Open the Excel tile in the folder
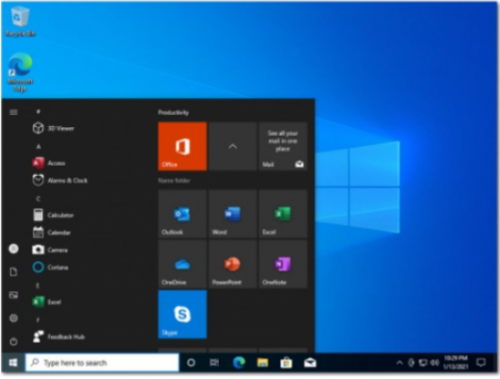 [283, 214]
